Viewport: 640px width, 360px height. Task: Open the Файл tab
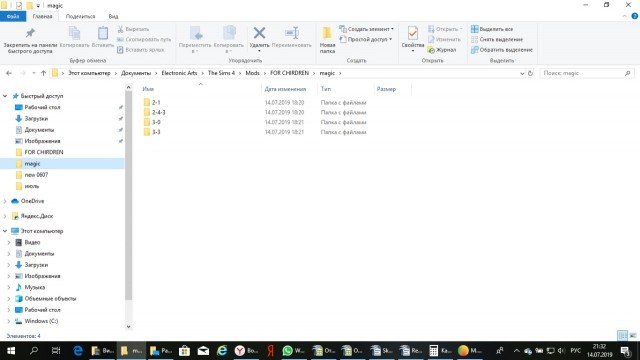coord(13,16)
